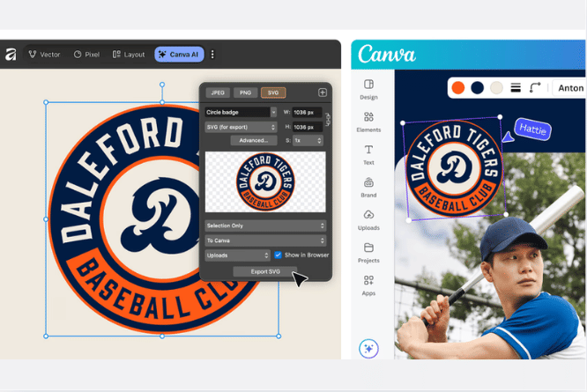Viewport: 587px width, 392px height.
Task: Click the Canva AI sparkle button
Action: pos(368,349)
